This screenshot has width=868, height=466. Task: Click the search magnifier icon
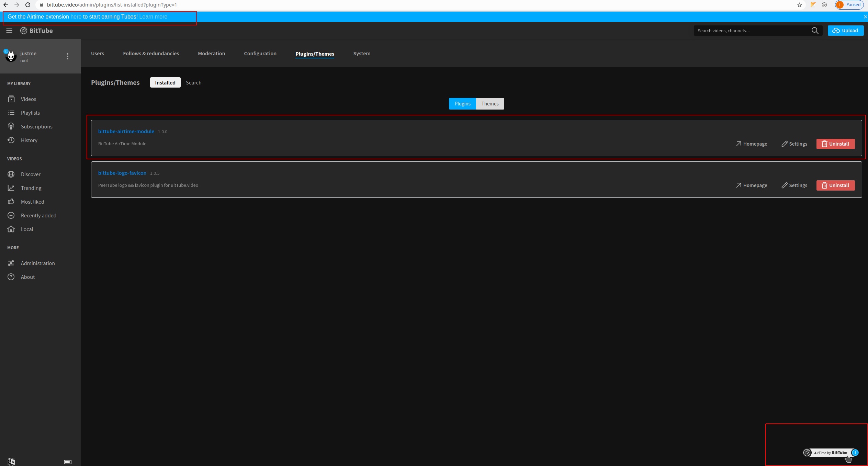[x=815, y=31]
